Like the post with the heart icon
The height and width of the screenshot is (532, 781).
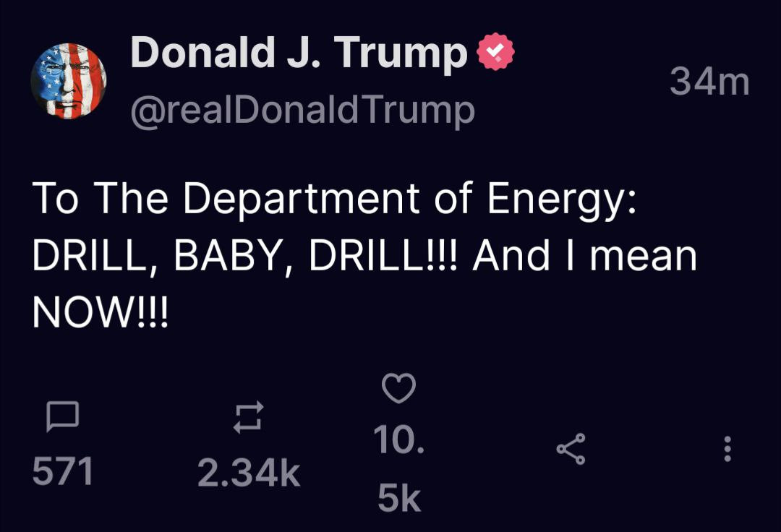[398, 389]
